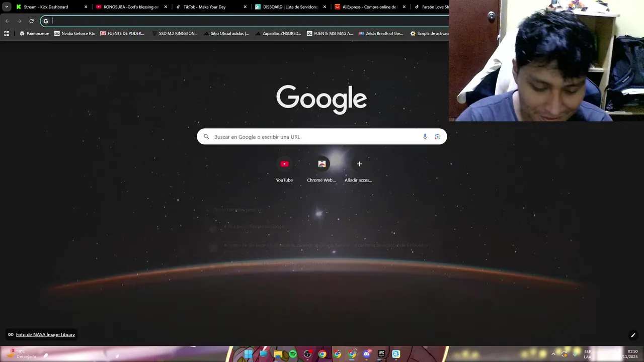Screen dimensions: 644x362
Task: Open the Chrome Web Store shortcut
Action: pos(321,170)
